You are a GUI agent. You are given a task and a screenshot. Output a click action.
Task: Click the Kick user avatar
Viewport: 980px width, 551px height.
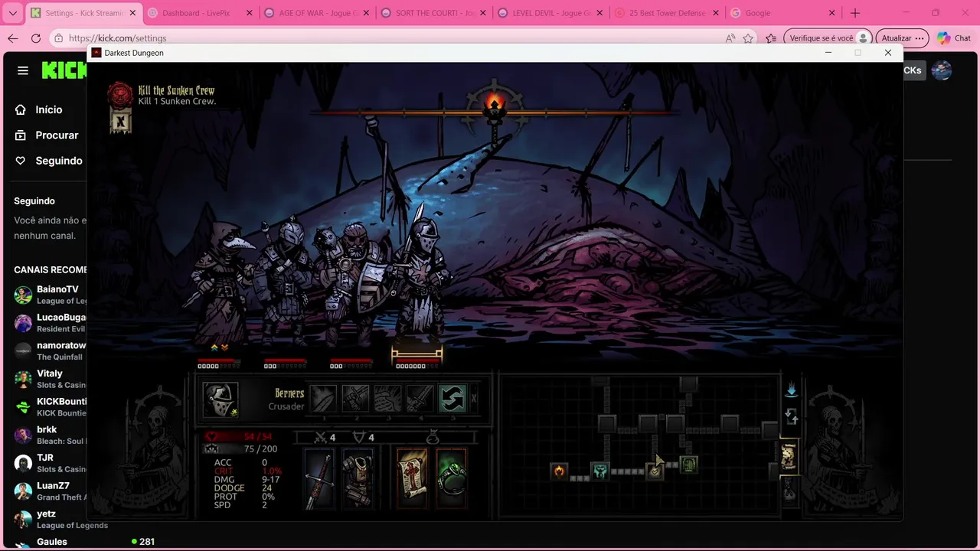click(942, 70)
